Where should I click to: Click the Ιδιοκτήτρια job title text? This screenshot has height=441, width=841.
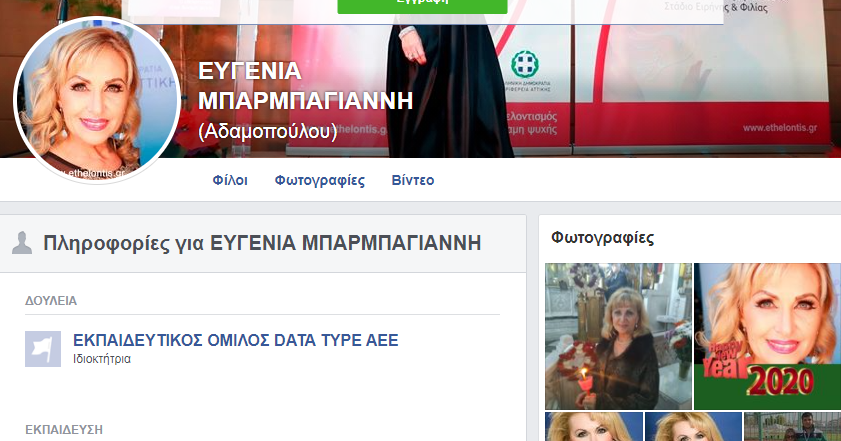tap(102, 359)
